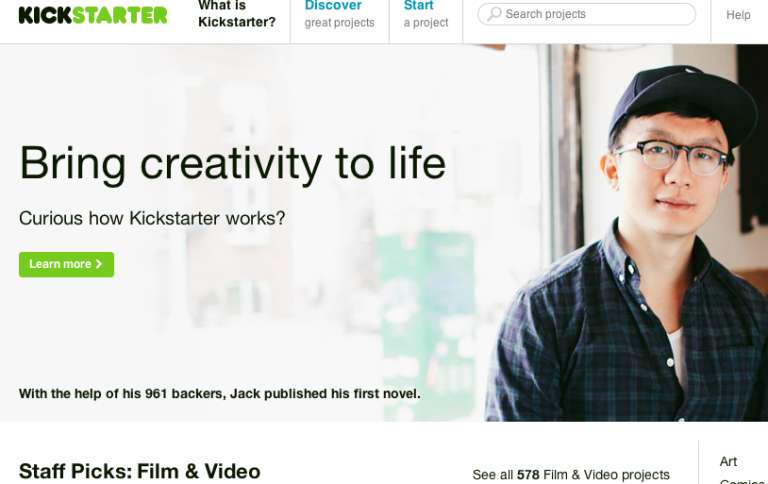
Task: Click the green Learn more button
Action: tap(67, 265)
